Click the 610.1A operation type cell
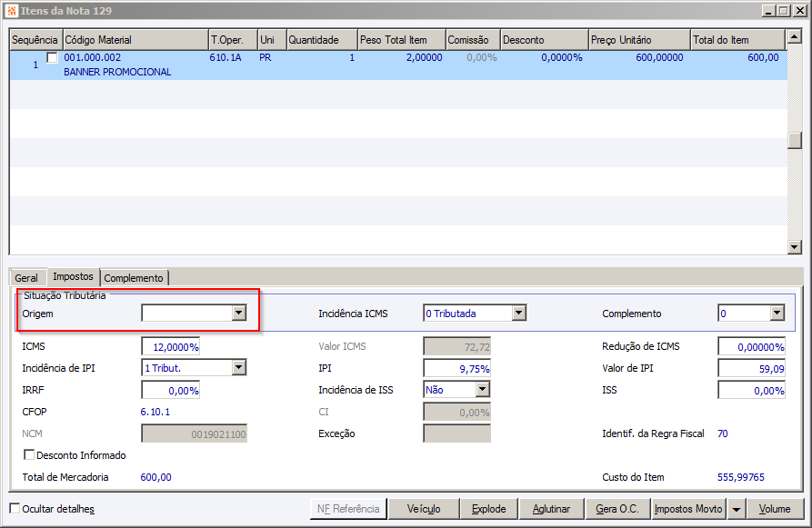Image resolution: width=812 pixels, height=528 pixels. 226,57
